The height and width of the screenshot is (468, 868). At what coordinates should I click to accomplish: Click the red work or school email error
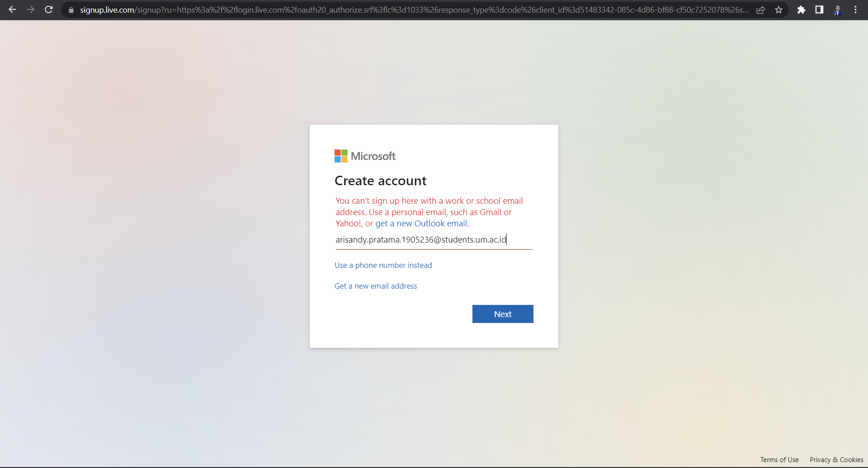429,212
